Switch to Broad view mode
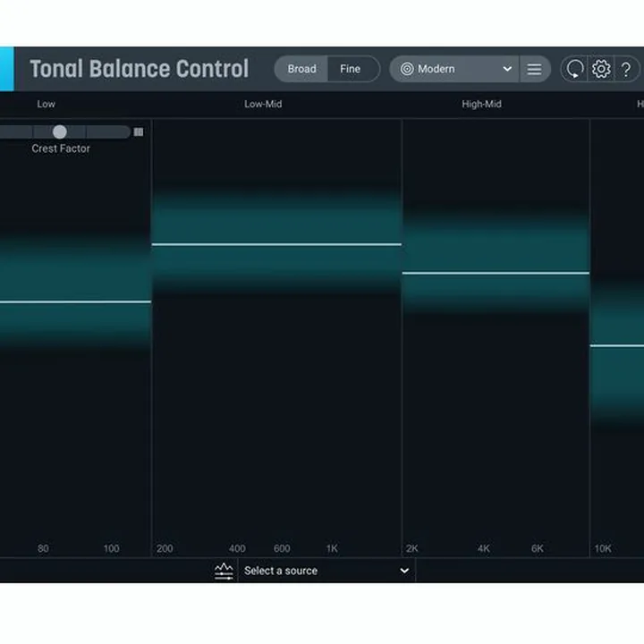 pyautogui.click(x=301, y=69)
